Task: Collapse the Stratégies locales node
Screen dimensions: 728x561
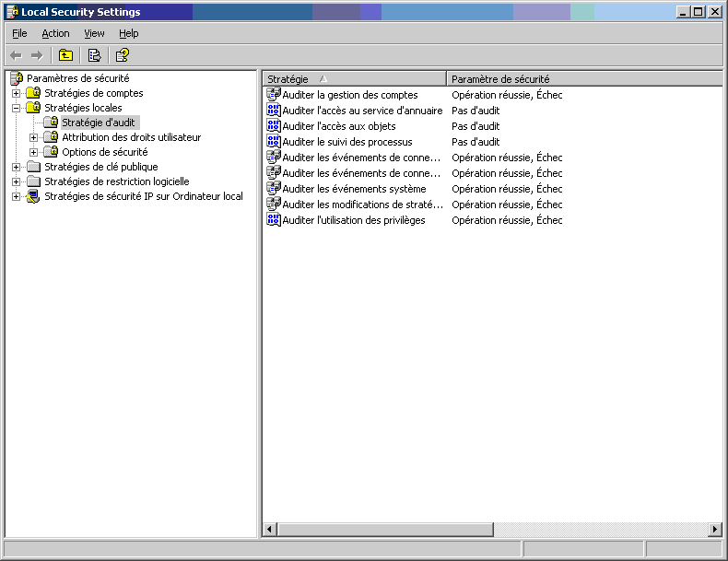Action: (16, 108)
